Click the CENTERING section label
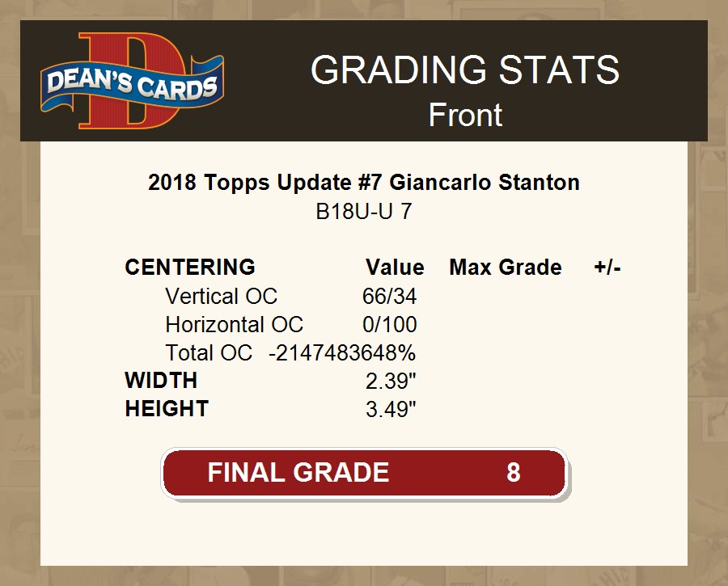The width and height of the screenshot is (728, 586). point(190,268)
